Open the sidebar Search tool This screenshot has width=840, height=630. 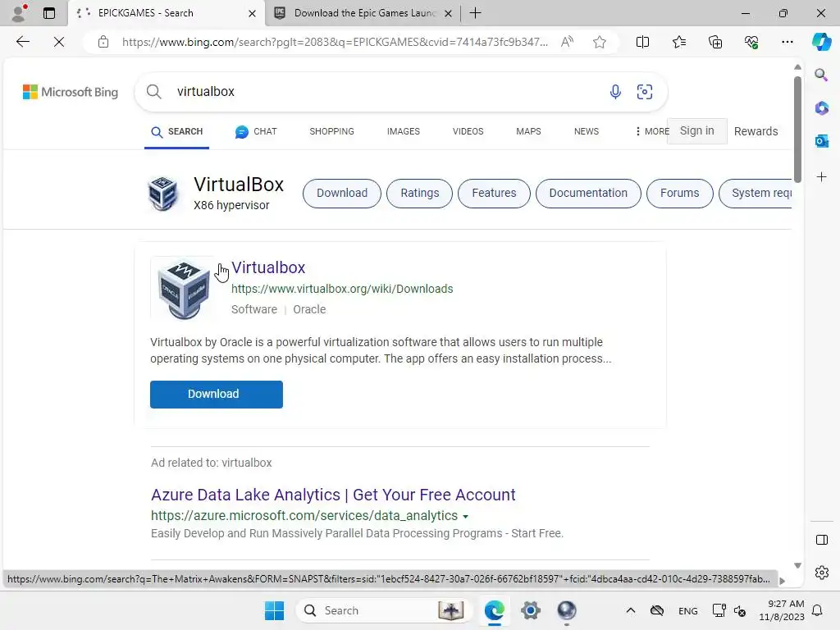(821, 75)
